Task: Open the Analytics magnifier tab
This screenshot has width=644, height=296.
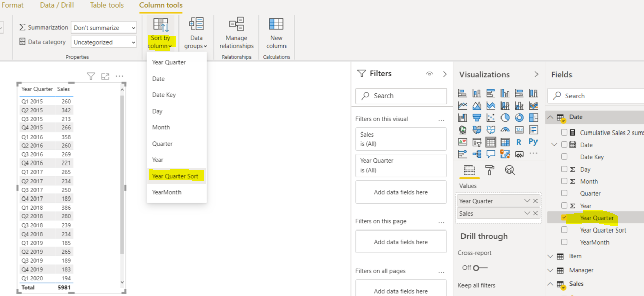Action: tap(510, 170)
